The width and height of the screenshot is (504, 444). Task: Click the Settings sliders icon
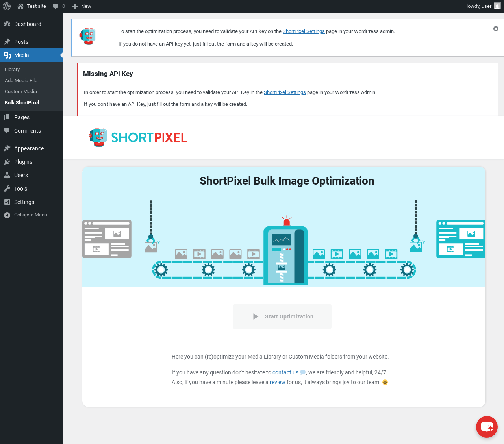pyautogui.click(x=7, y=202)
